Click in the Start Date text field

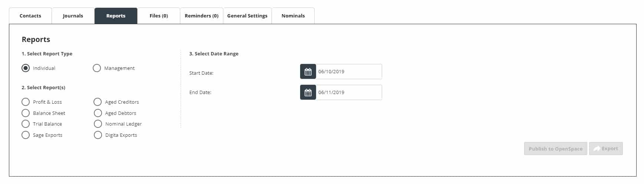coord(348,72)
